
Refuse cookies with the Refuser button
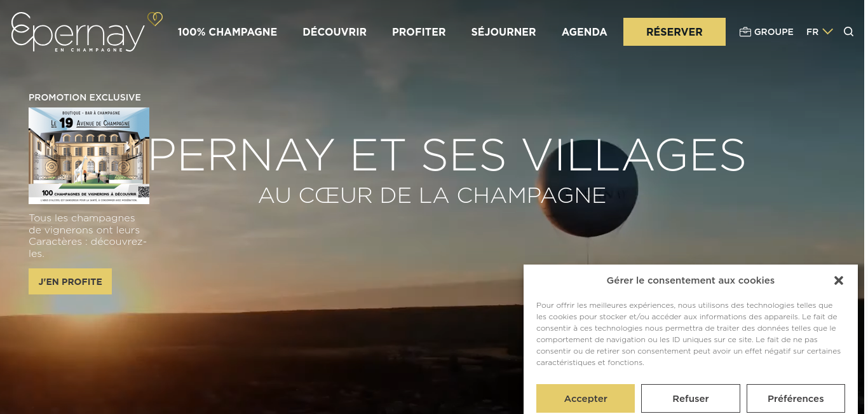coord(691,398)
